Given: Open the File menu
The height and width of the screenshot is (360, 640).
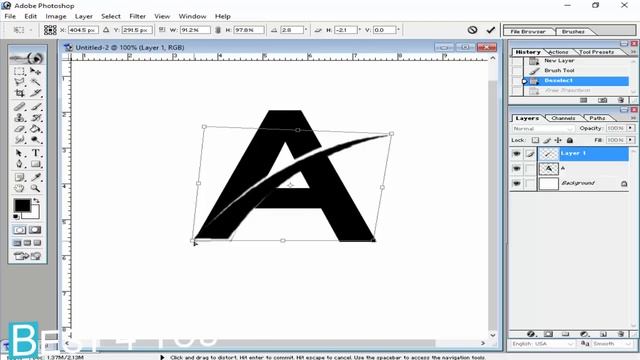Looking at the screenshot, I should [10, 16].
